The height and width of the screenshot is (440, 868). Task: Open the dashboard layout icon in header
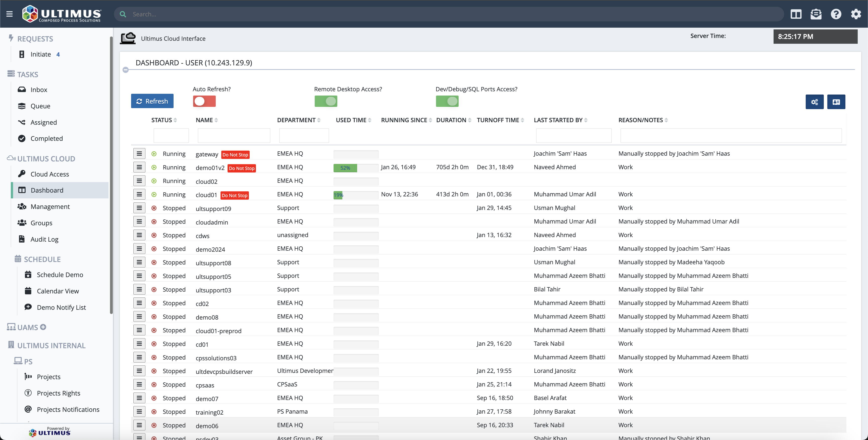796,14
